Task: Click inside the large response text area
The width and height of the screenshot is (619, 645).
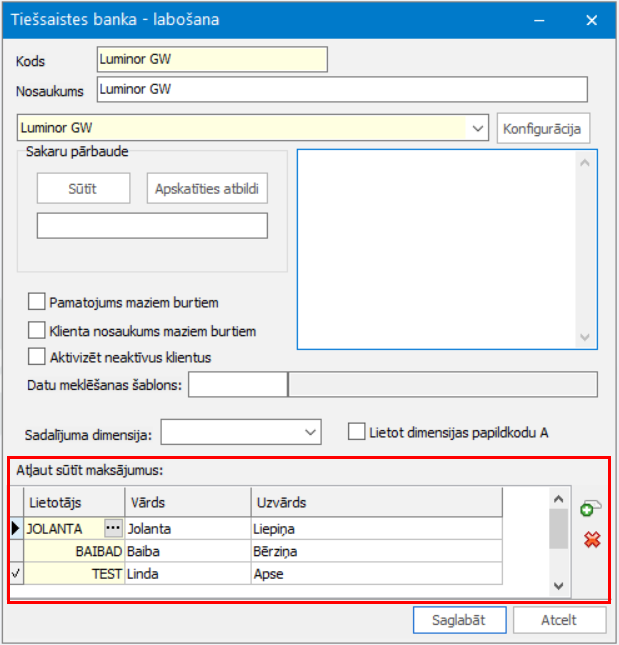Action: 437,249
